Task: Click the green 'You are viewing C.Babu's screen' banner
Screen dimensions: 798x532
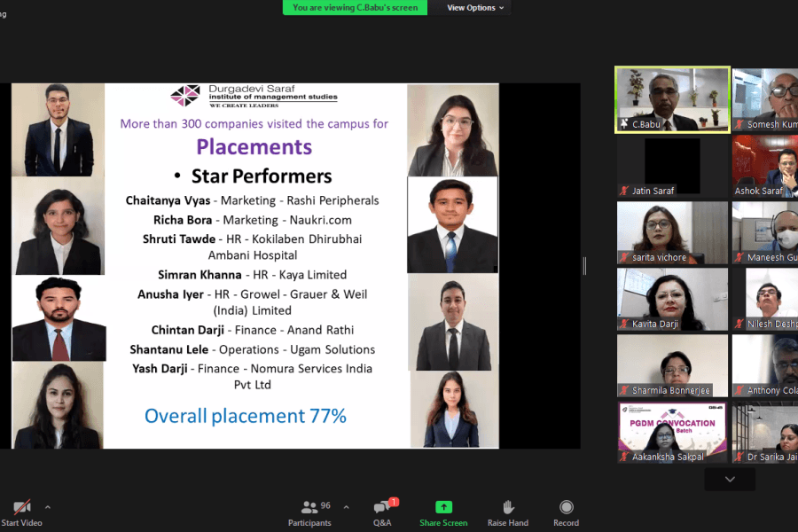Action: coord(356,8)
